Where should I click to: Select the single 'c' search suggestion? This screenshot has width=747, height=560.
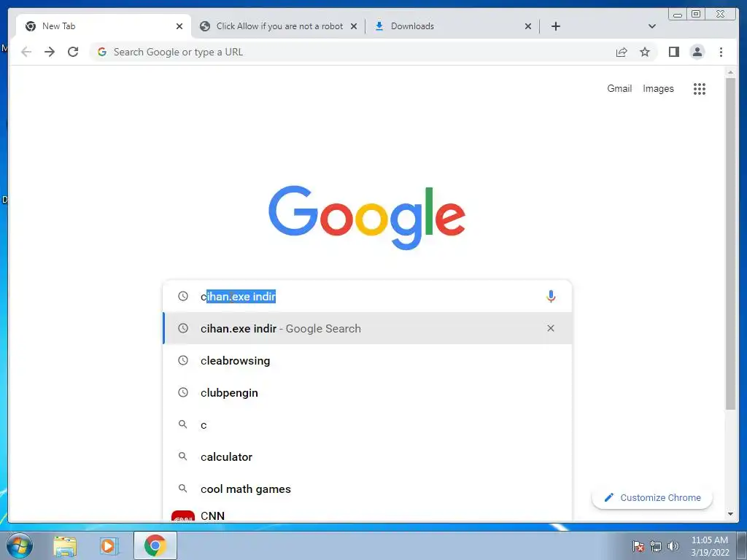[x=367, y=425]
